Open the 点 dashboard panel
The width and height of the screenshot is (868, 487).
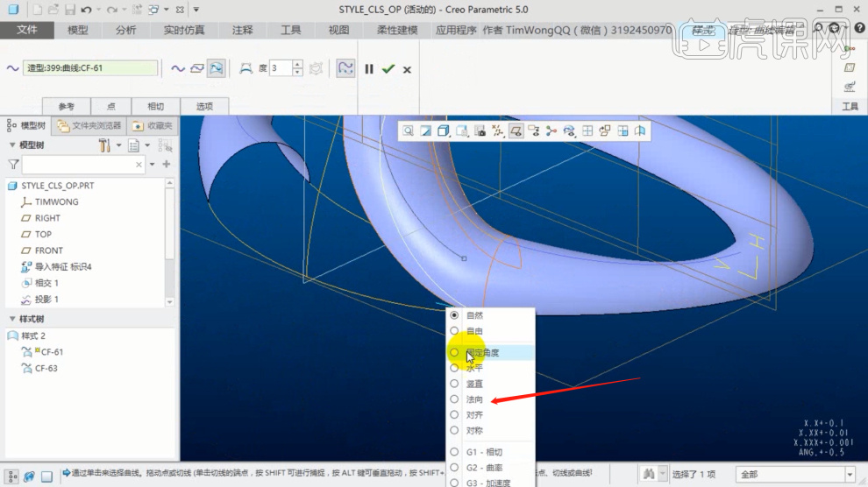[110, 106]
